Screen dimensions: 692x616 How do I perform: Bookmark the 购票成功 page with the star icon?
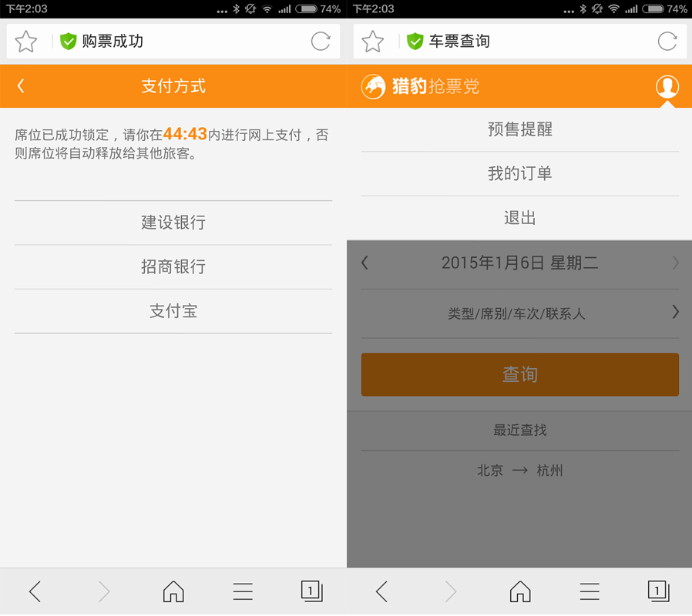[x=25, y=42]
